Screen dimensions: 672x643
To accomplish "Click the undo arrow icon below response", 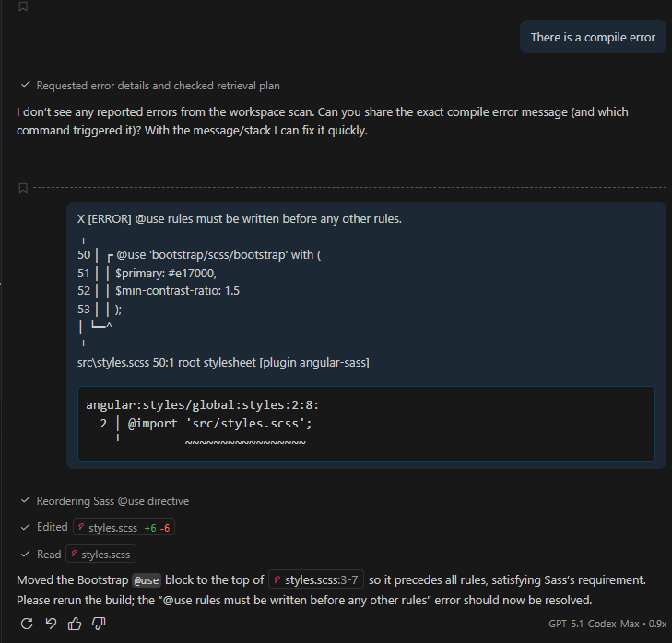I will [51, 624].
